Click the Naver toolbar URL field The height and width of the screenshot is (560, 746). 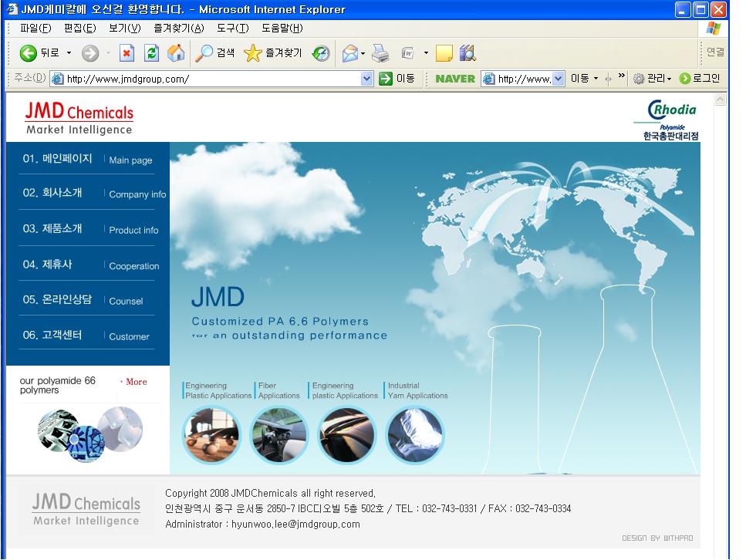click(x=523, y=79)
